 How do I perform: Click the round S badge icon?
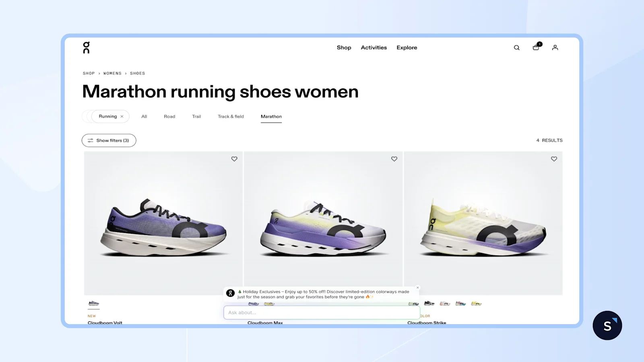(607, 325)
